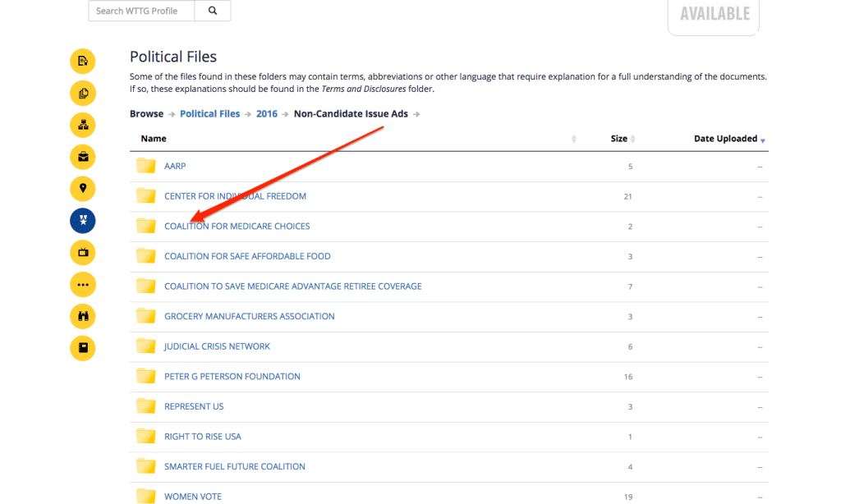Viewport: 841px width, 504px height.
Task: Go to Political Files breadcrumb
Action: [x=209, y=114]
